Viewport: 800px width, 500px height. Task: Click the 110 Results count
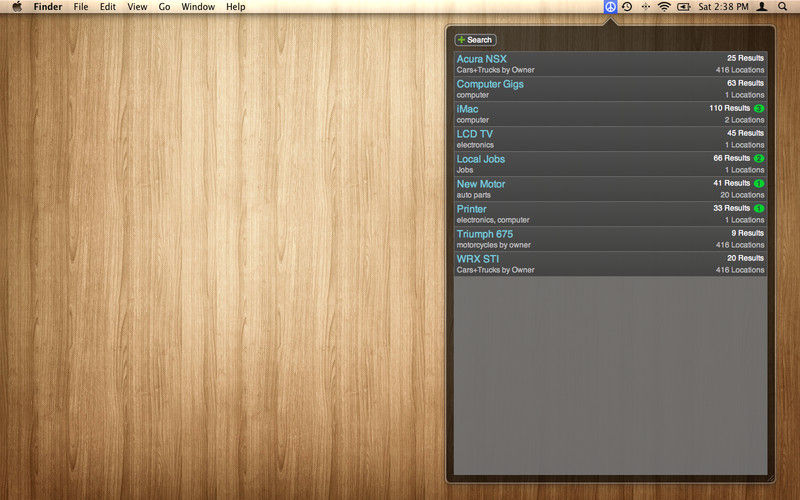click(730, 108)
